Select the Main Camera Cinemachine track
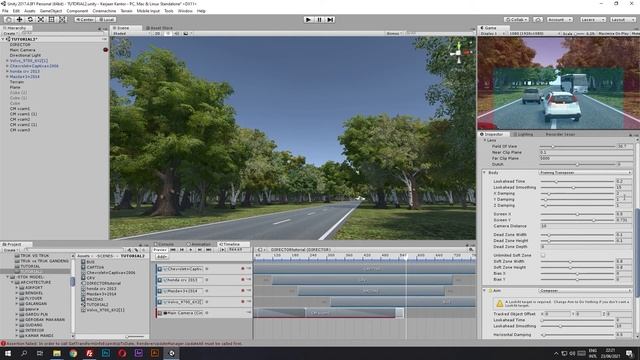 pyautogui.click(x=204, y=313)
